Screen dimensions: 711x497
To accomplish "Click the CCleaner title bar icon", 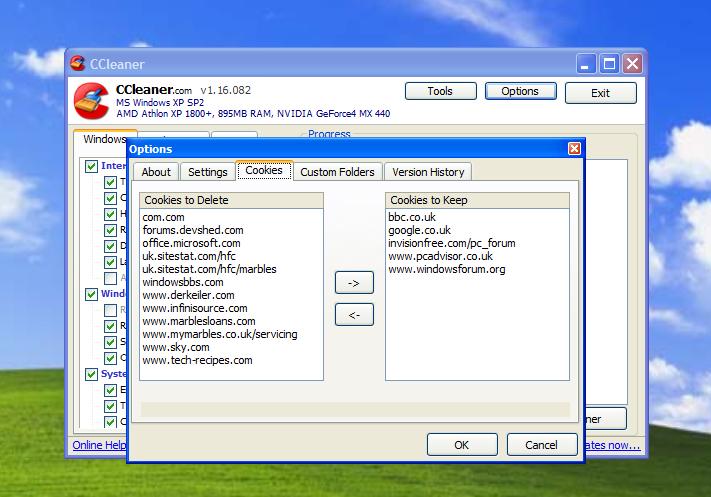I will tap(78, 63).
